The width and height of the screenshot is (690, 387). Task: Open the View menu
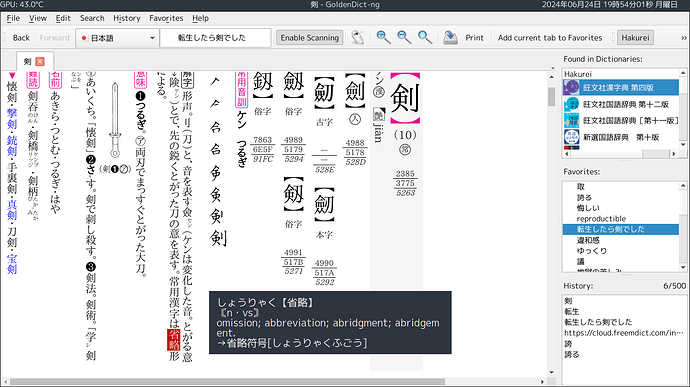pos(38,18)
